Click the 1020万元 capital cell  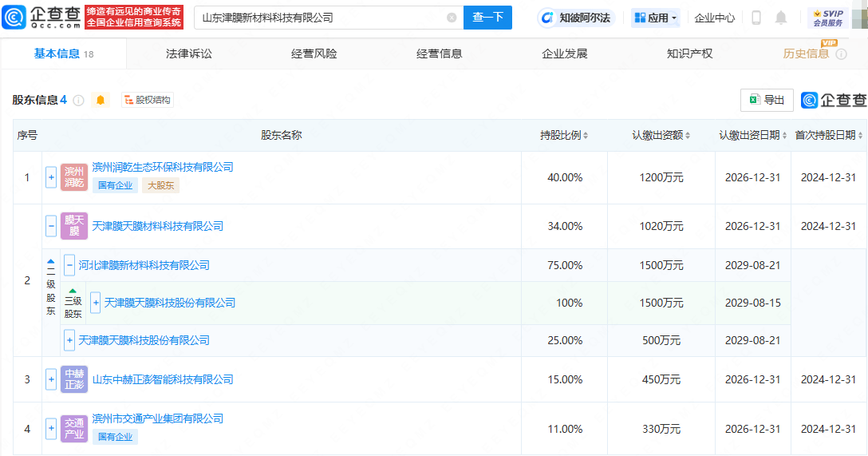tap(661, 226)
